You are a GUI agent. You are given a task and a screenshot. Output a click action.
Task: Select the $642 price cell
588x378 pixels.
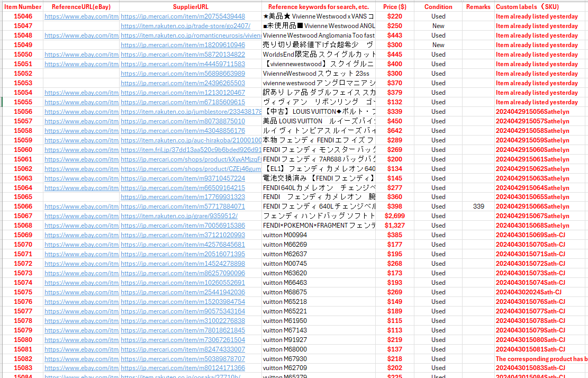(394, 130)
